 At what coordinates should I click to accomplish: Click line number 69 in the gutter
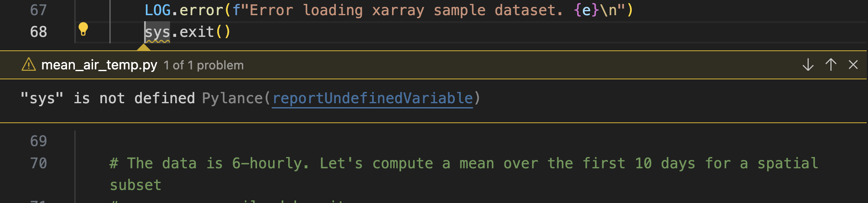38,141
